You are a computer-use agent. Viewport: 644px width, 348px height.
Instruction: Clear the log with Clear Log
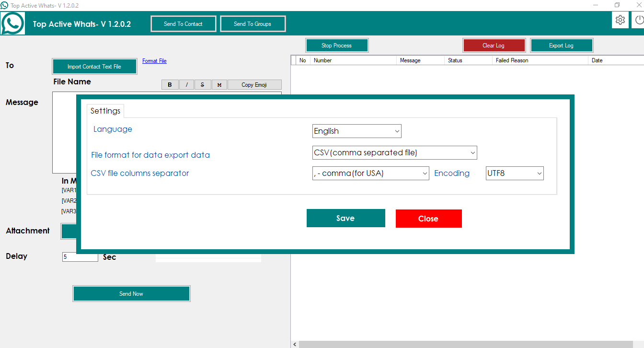coord(494,46)
